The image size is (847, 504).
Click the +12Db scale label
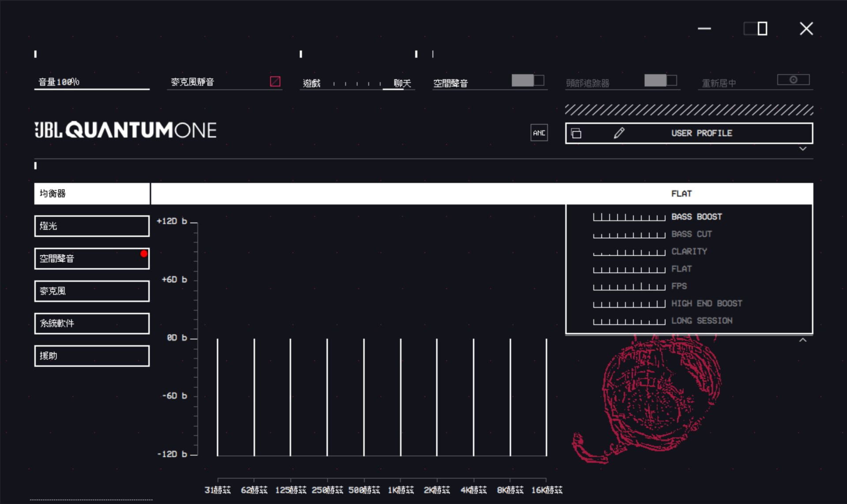pyautogui.click(x=172, y=221)
